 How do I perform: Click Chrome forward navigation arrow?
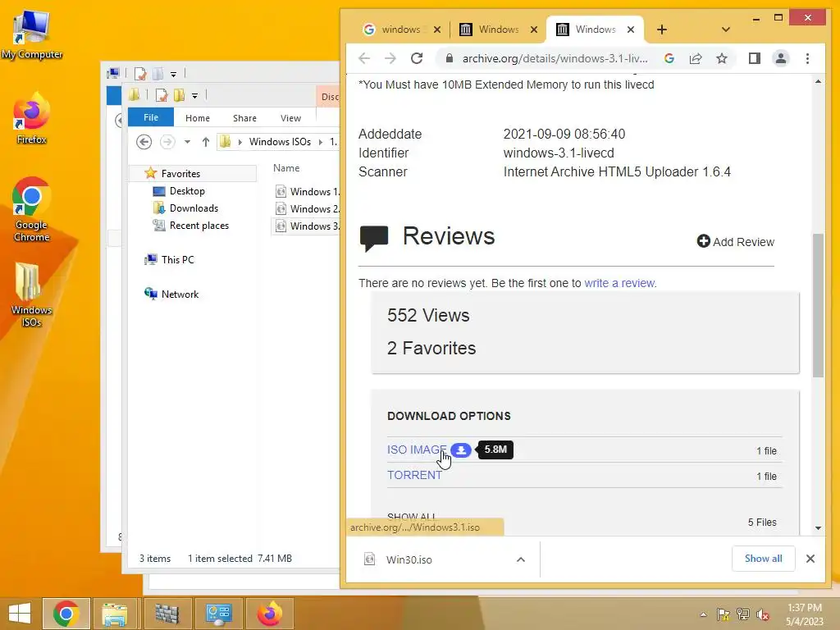(390, 58)
